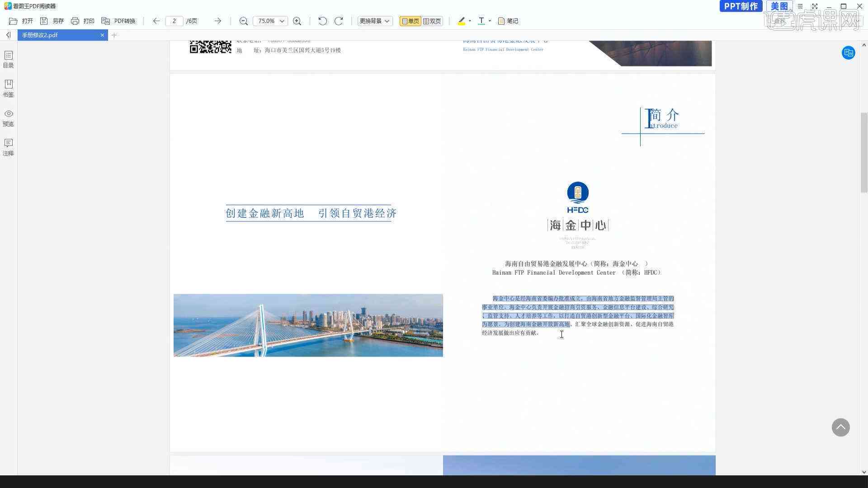Go to the previous page arrow

click(156, 21)
